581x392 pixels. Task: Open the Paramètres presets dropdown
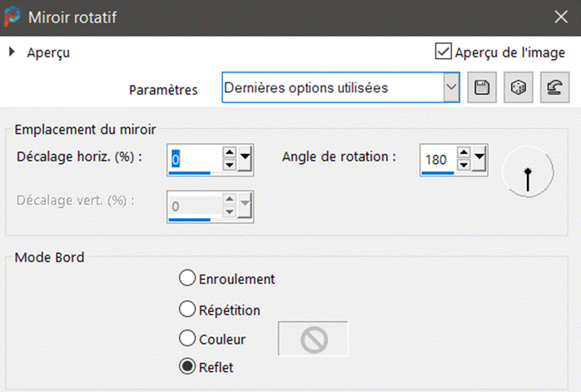tap(450, 87)
